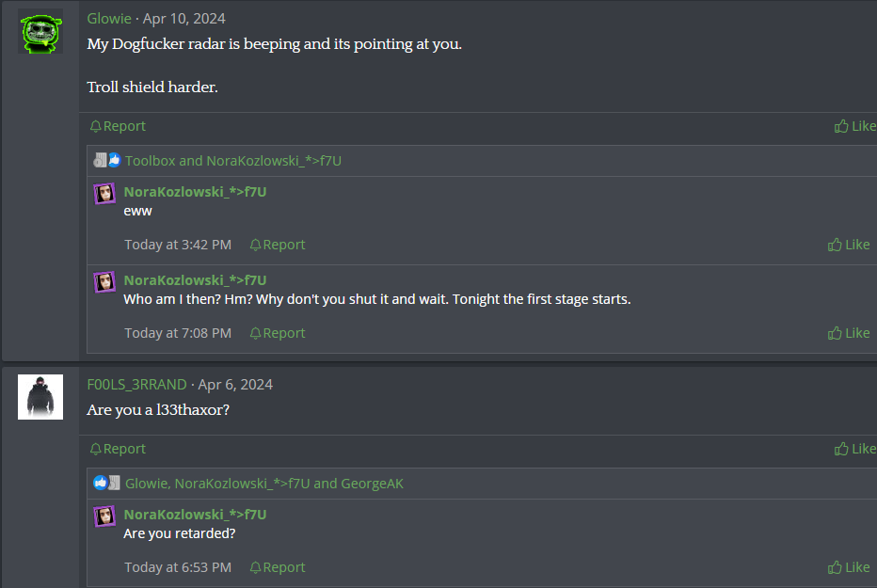Click Nora's avatar beside the "eww" comment
The image size is (877, 588).
click(x=104, y=194)
